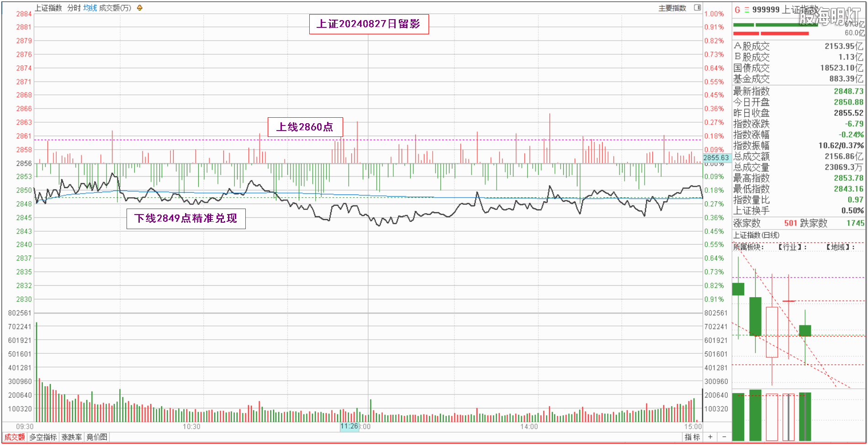Click the 均线 label in chart header
The height and width of the screenshot is (445, 868).
pos(90,8)
